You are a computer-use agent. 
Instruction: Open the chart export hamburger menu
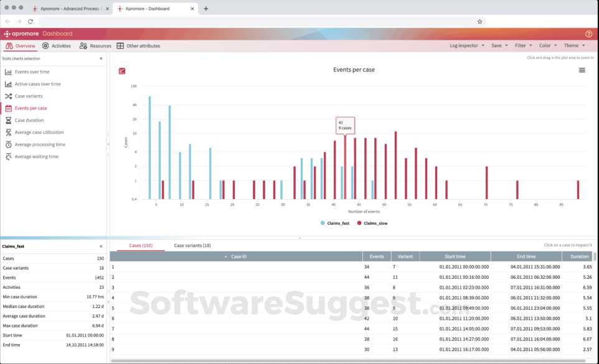(580, 70)
